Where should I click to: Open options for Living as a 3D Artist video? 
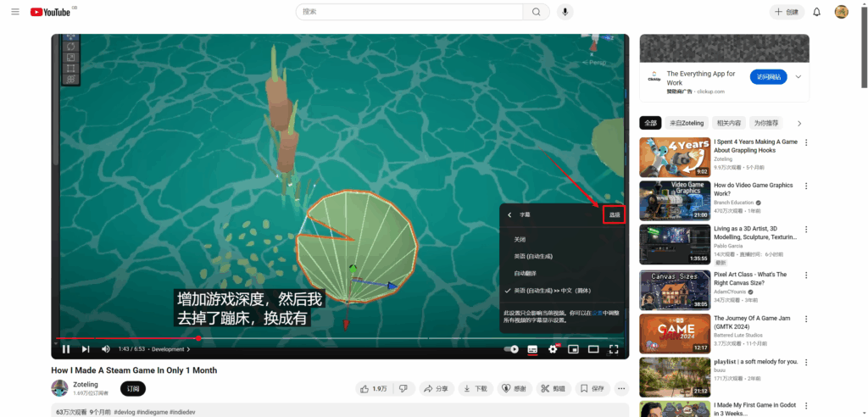tap(806, 230)
